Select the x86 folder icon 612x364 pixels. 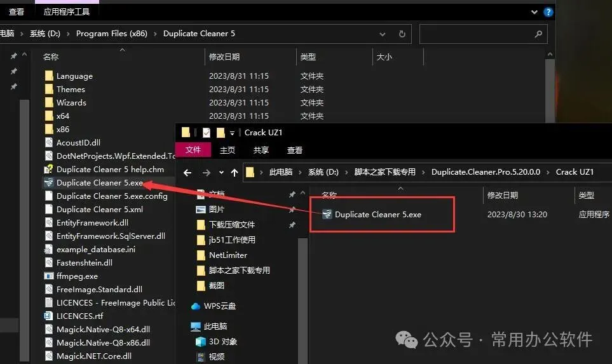click(49, 129)
